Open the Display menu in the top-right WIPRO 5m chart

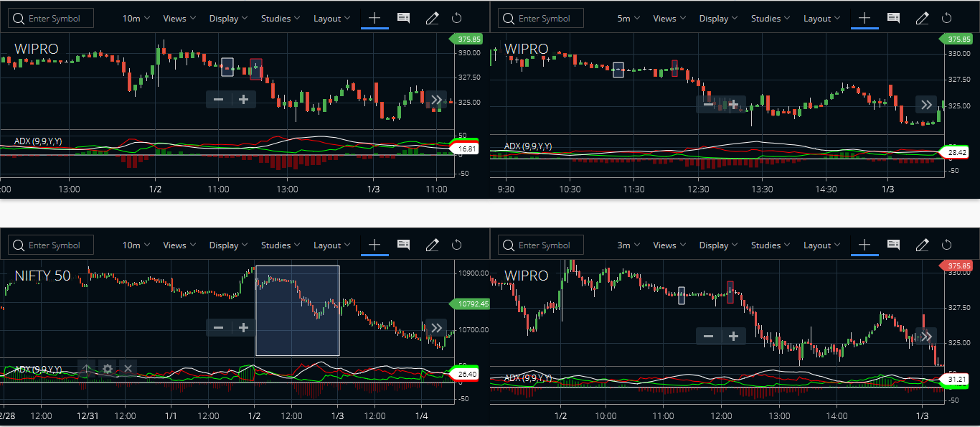[719, 18]
